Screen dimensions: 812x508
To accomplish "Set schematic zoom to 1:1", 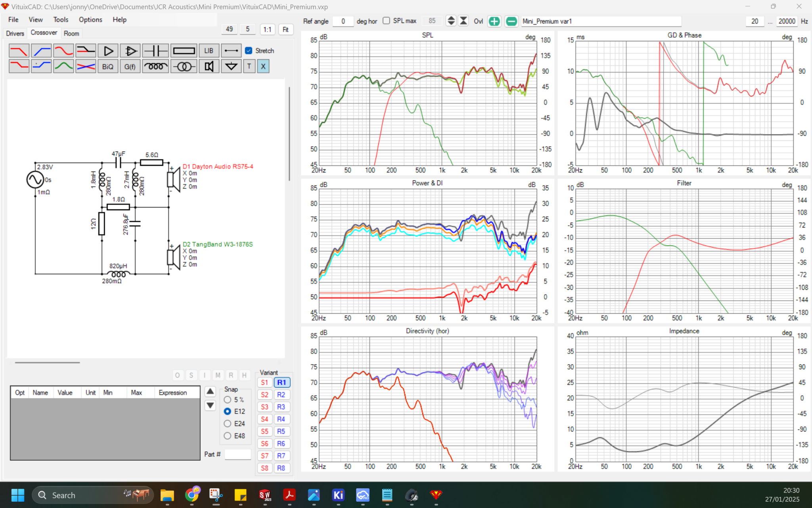I will click(267, 29).
